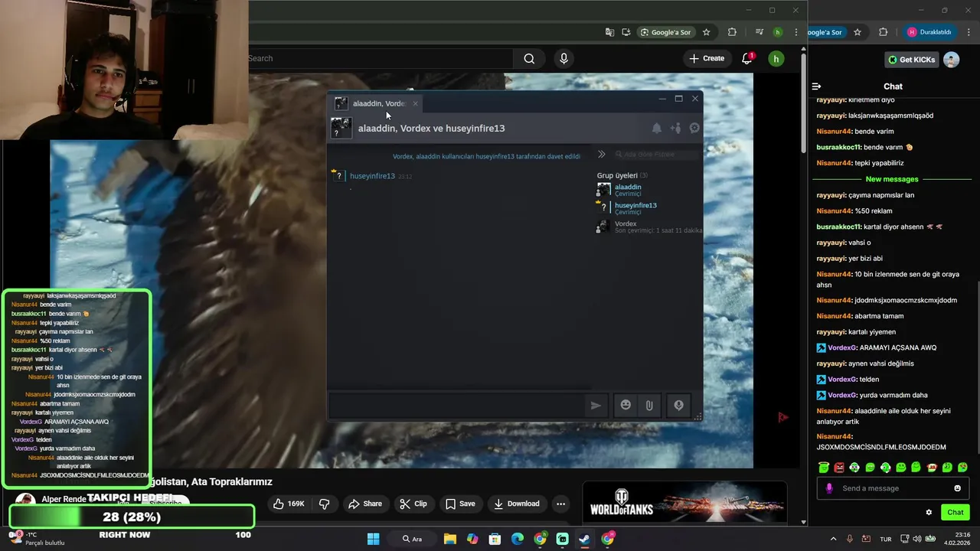Open the Steam group chat avatar
Screen dimensions: 980x551
pyautogui.click(x=341, y=128)
